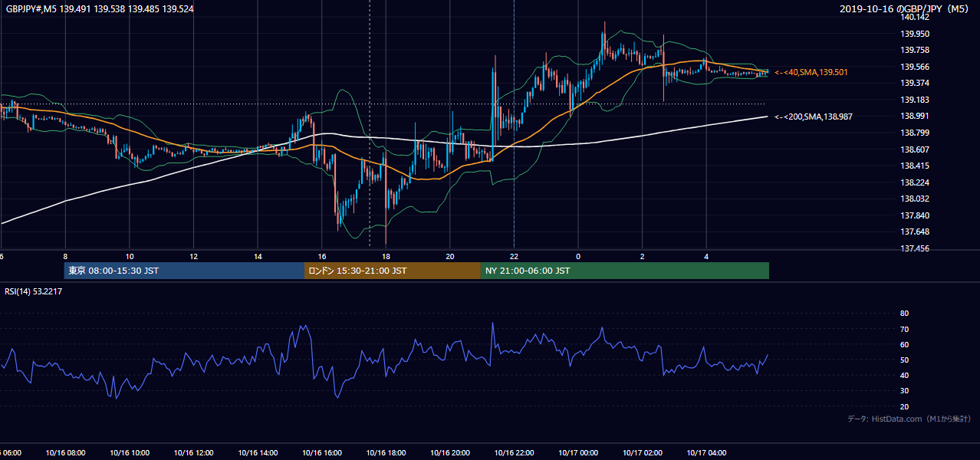Screen dimensions: 980x460
Task: Click price axis value 138.224
Action: (916, 182)
